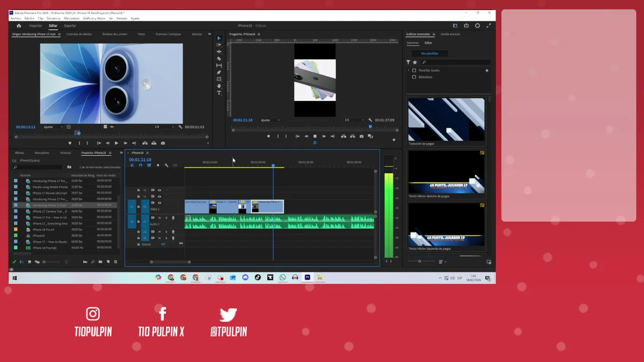The image size is (644, 362).
Task: Click New Bin icon in Project panel
Action: (100, 261)
